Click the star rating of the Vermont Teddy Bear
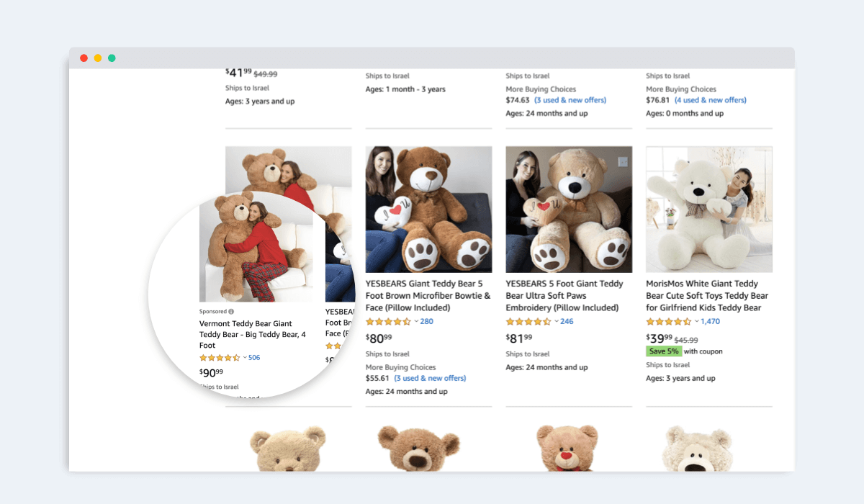 coord(220,357)
